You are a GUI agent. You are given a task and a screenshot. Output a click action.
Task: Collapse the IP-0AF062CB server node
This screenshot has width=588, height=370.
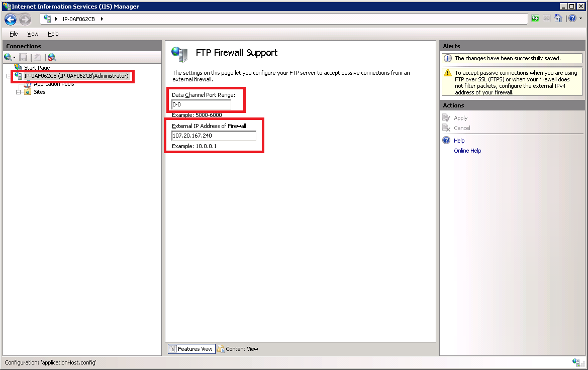[x=9, y=76]
